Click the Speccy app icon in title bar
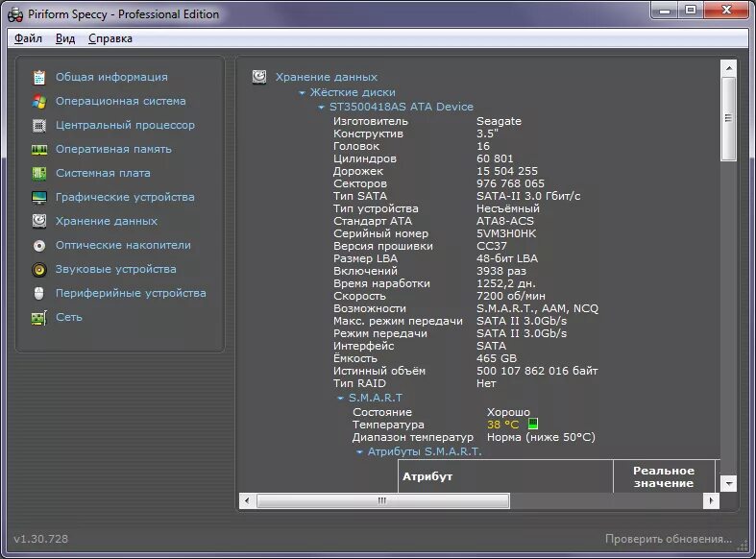This screenshot has width=756, height=559. 15,15
